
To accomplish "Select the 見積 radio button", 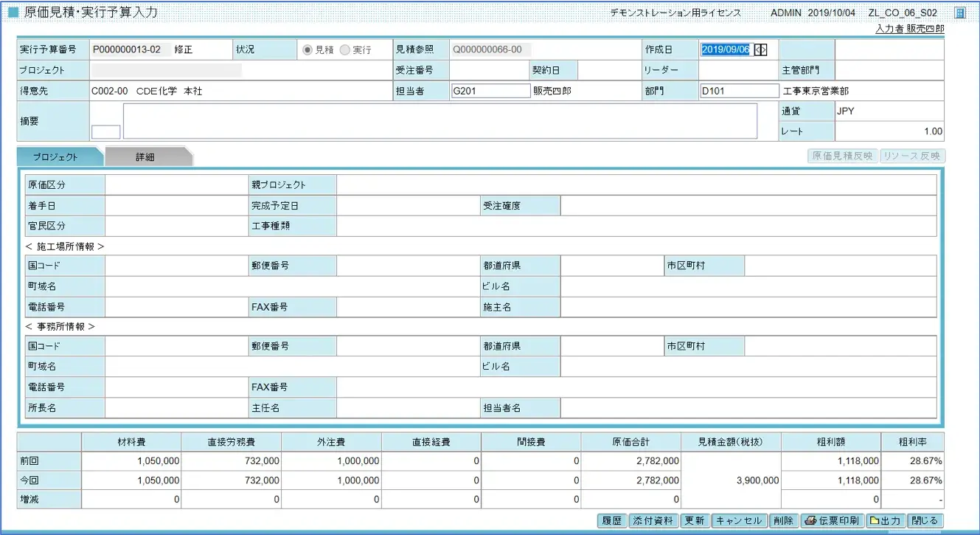I will [x=308, y=50].
